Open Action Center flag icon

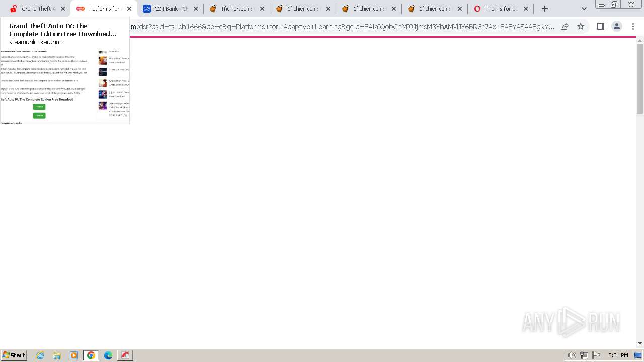tap(596, 355)
